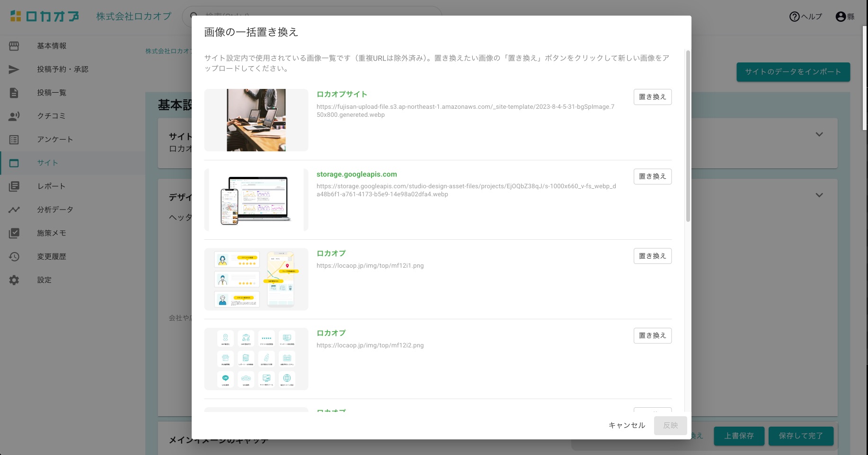The image size is (868, 455).
Task: Expand the design section chevron
Action: click(819, 195)
